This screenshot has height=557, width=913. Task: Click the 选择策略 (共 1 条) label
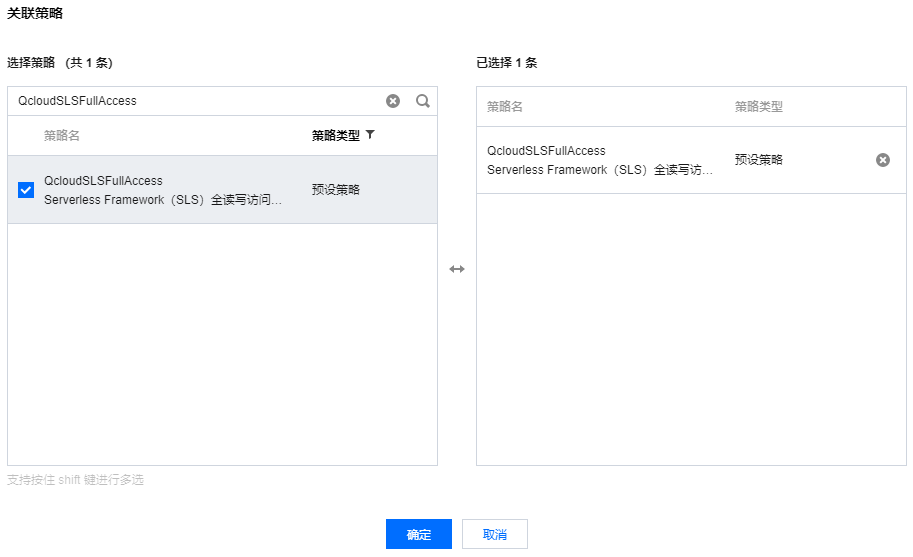click(60, 63)
